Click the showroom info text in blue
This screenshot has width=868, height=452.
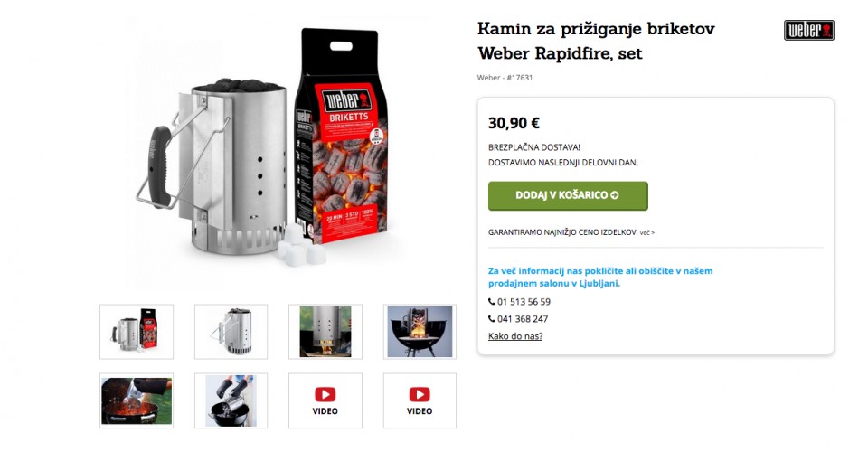(600, 278)
